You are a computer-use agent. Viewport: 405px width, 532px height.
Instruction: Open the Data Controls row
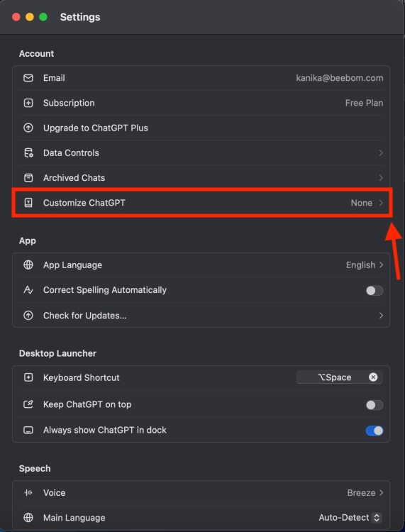(x=201, y=153)
